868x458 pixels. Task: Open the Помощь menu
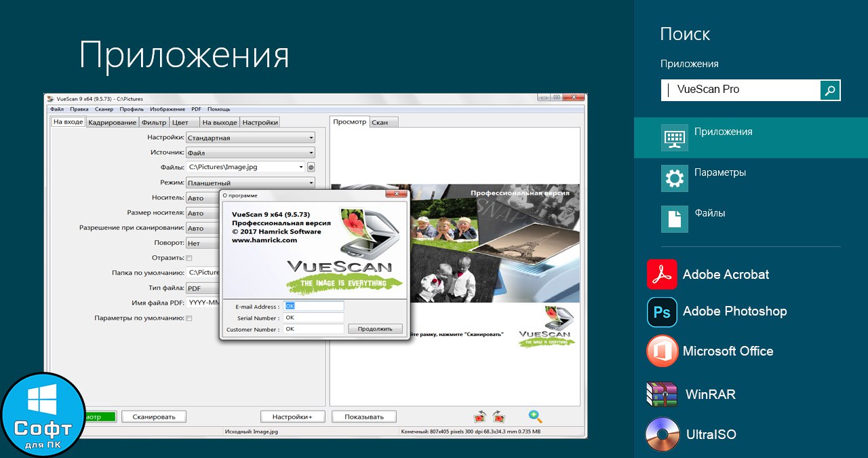(218, 109)
